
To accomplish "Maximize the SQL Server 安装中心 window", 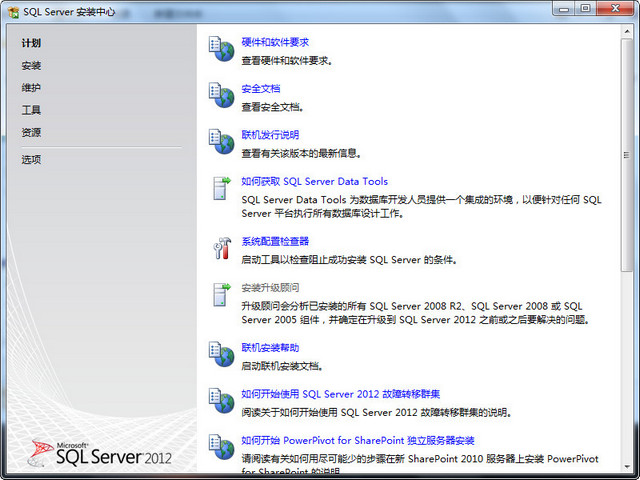I will [585, 9].
